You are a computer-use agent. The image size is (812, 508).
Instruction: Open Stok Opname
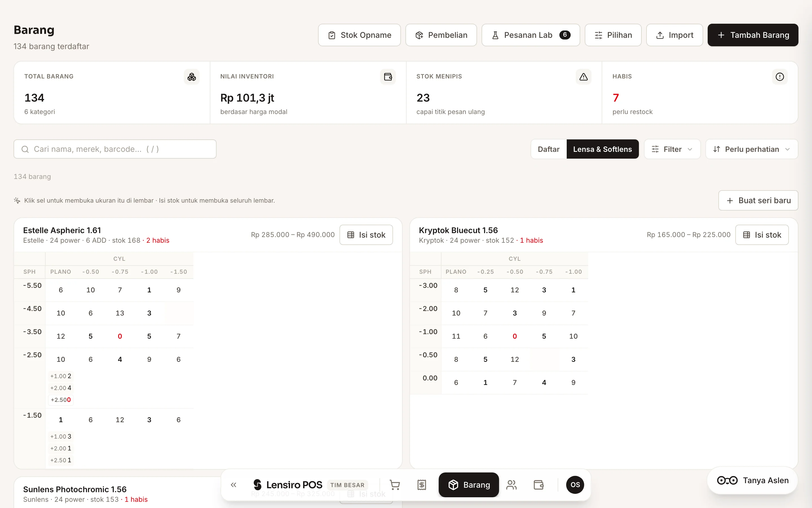click(x=359, y=35)
